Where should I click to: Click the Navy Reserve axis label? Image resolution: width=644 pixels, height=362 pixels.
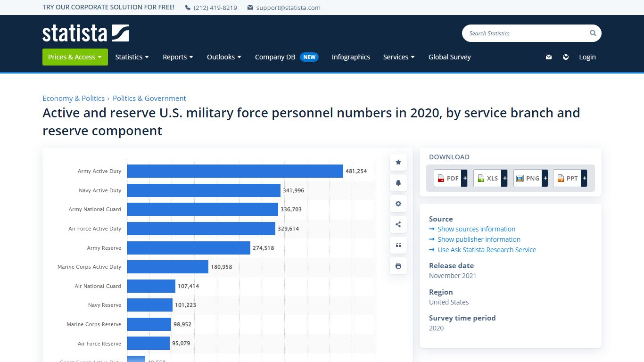(105, 305)
